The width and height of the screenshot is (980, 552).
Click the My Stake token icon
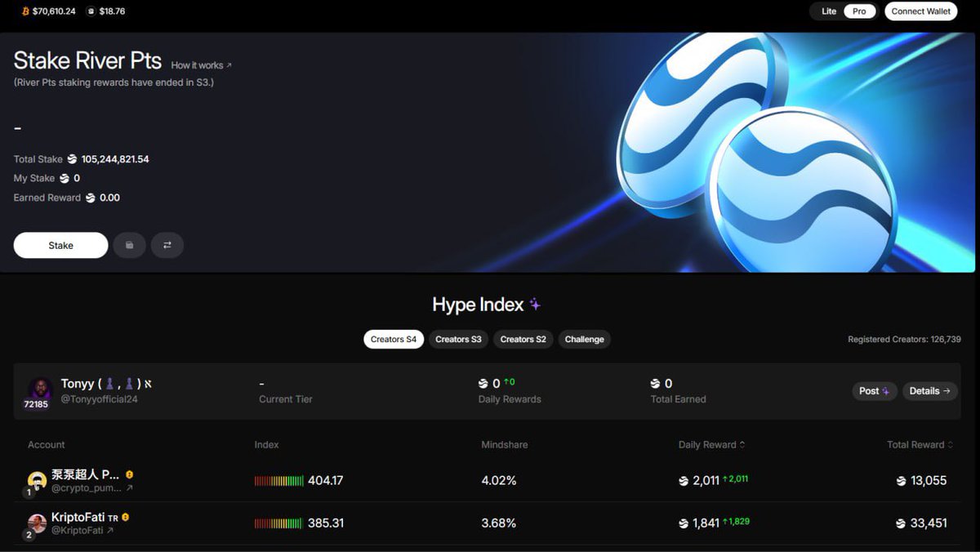pos(65,178)
